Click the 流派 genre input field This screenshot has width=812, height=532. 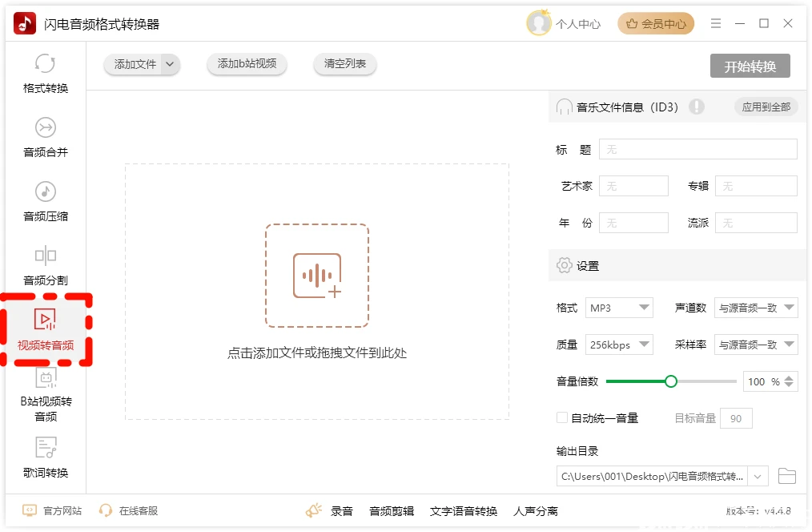coord(756,223)
